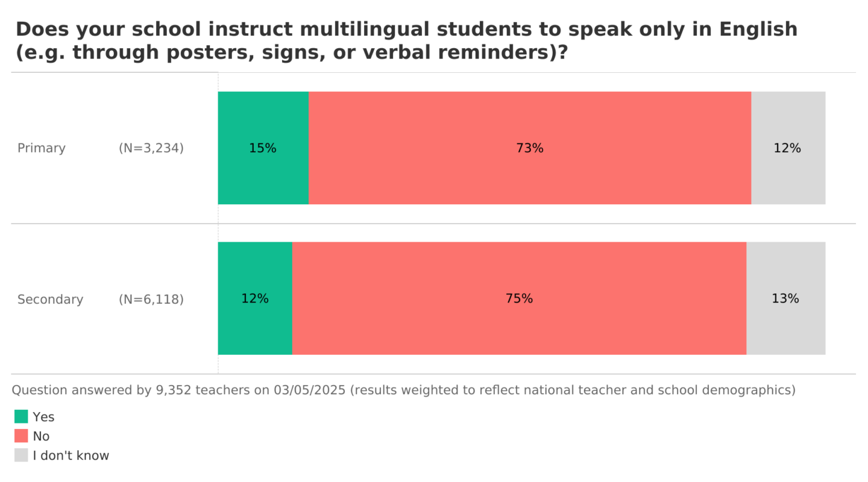This screenshot has width=868, height=482.
Task: Select the I don't know legend label
Action: (x=71, y=455)
